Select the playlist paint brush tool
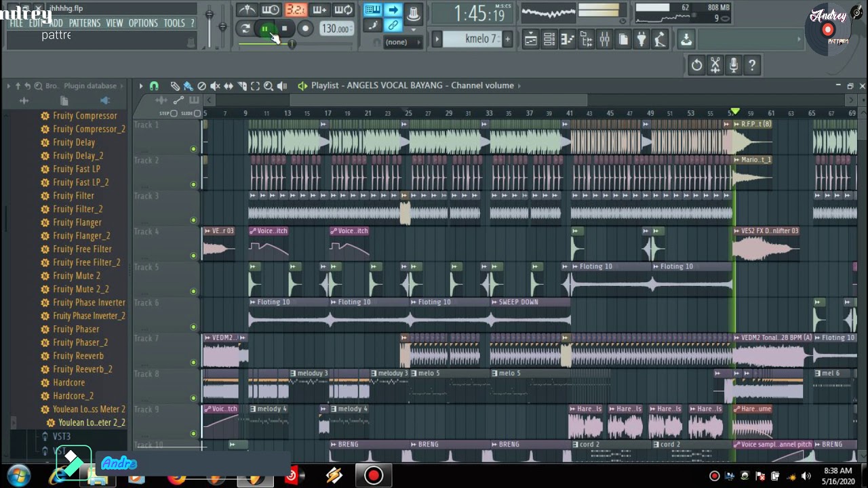868x488 pixels. pyautogui.click(x=188, y=86)
